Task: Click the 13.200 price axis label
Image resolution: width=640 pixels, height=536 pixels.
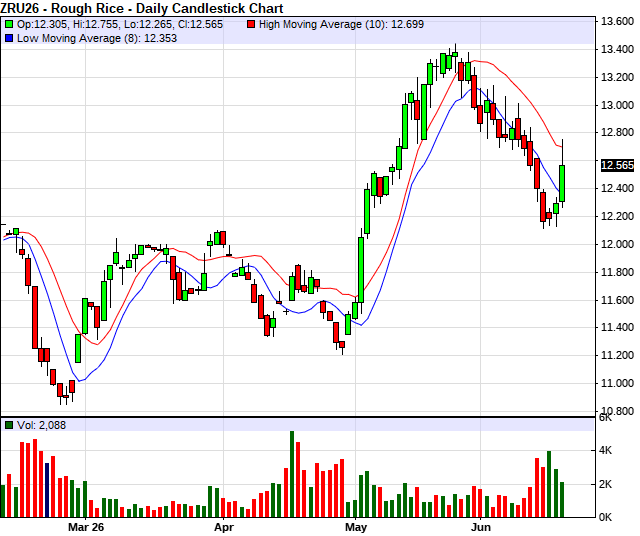Action: tap(617, 77)
